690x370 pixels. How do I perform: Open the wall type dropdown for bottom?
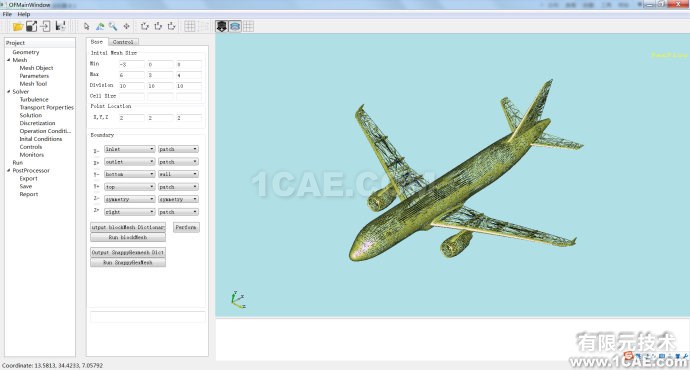[178, 174]
